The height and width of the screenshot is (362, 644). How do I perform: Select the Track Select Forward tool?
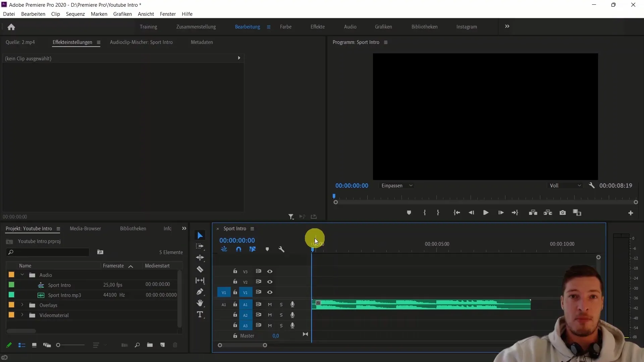[x=200, y=246]
